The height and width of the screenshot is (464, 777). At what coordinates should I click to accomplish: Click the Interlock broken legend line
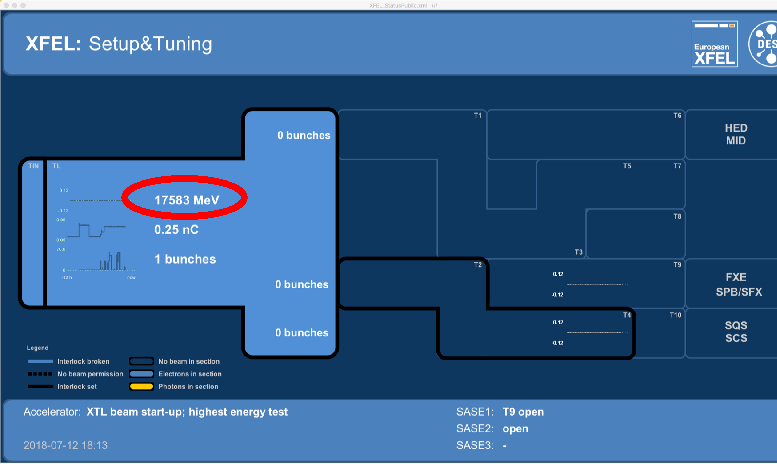click(x=40, y=361)
